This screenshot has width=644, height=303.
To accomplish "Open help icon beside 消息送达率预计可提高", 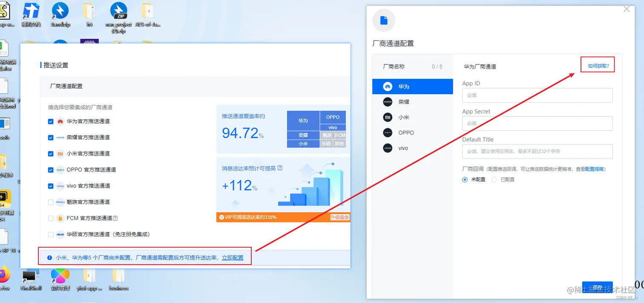I will coord(280,168).
